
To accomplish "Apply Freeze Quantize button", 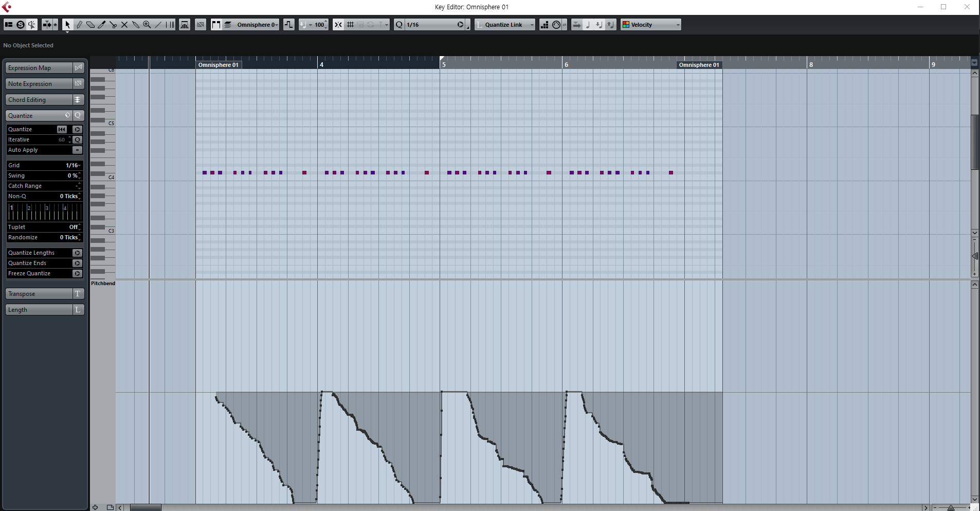I will pyautogui.click(x=77, y=273).
